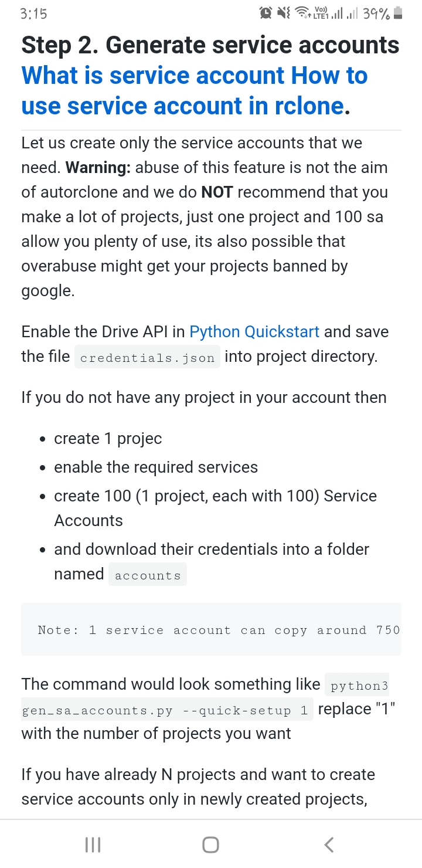
Task: Tap the VoLTE indicator icon
Action: tap(321, 13)
